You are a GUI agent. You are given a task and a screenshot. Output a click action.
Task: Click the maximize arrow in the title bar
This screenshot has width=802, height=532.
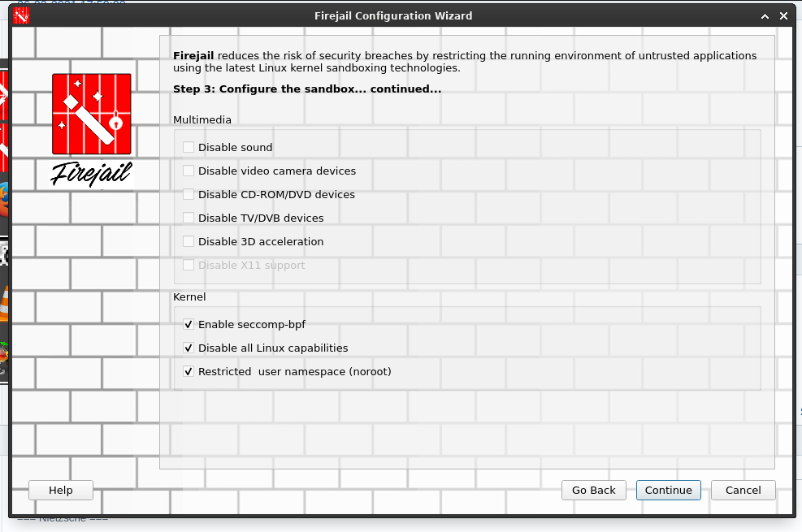[x=765, y=15]
